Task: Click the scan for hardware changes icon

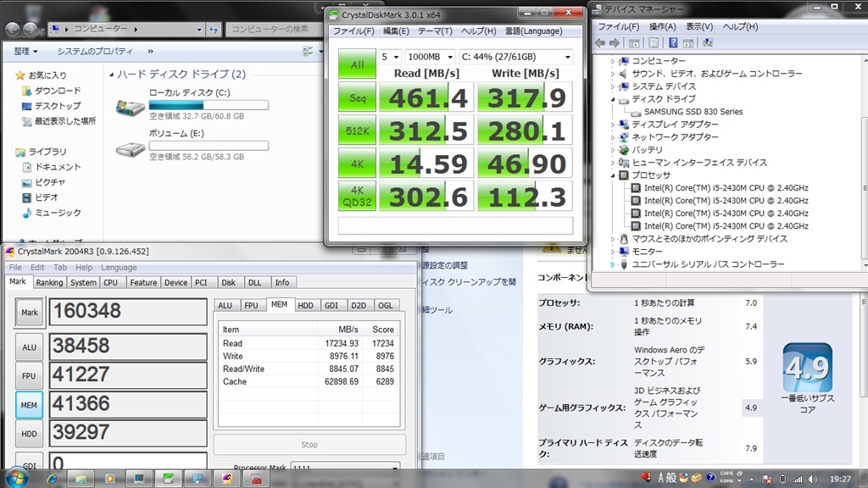Action: coord(708,43)
